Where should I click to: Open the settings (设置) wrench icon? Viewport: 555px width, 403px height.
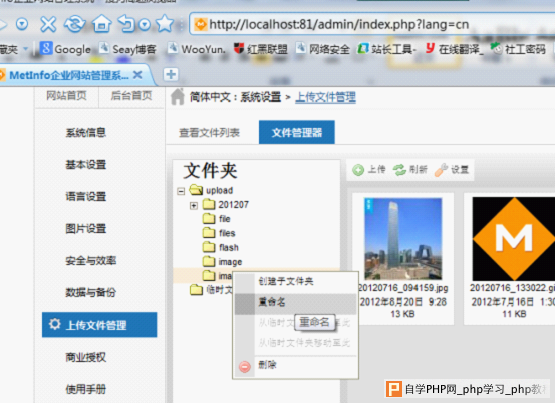(441, 170)
